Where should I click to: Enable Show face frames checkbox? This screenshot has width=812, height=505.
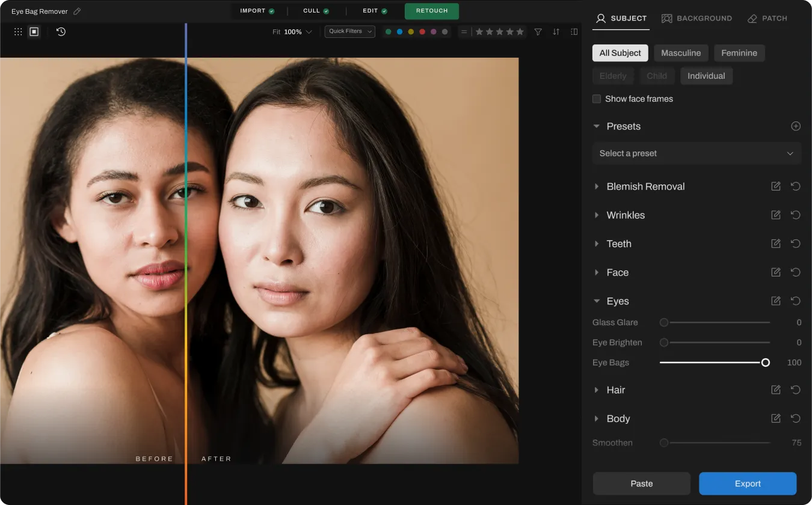tap(597, 99)
